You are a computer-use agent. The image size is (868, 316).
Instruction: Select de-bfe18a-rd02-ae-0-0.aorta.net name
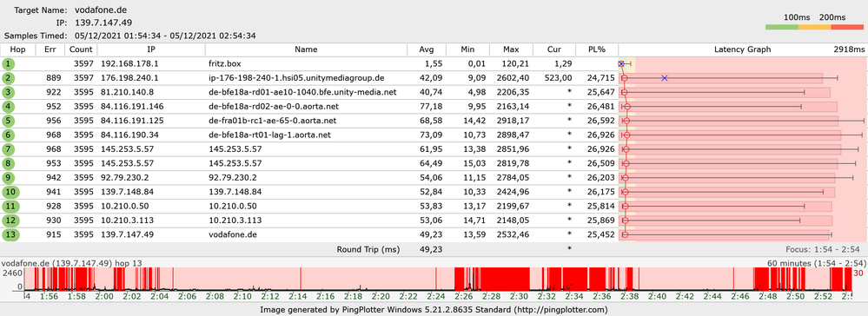274,106
